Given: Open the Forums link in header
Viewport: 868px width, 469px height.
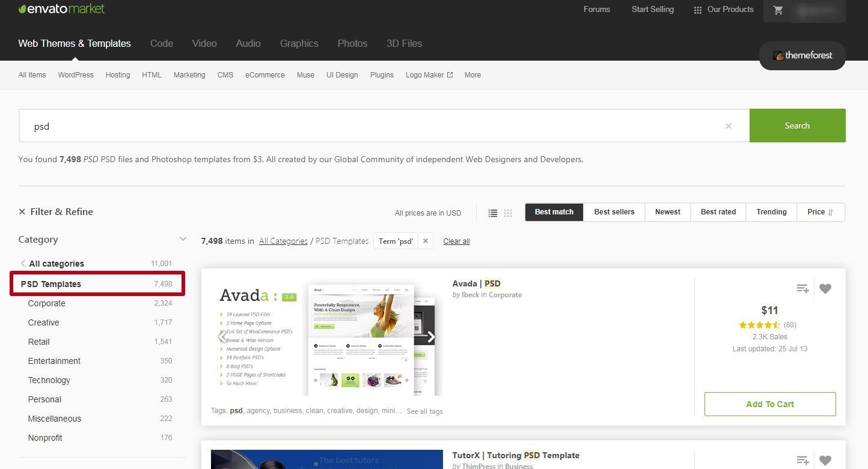Looking at the screenshot, I should point(596,10).
